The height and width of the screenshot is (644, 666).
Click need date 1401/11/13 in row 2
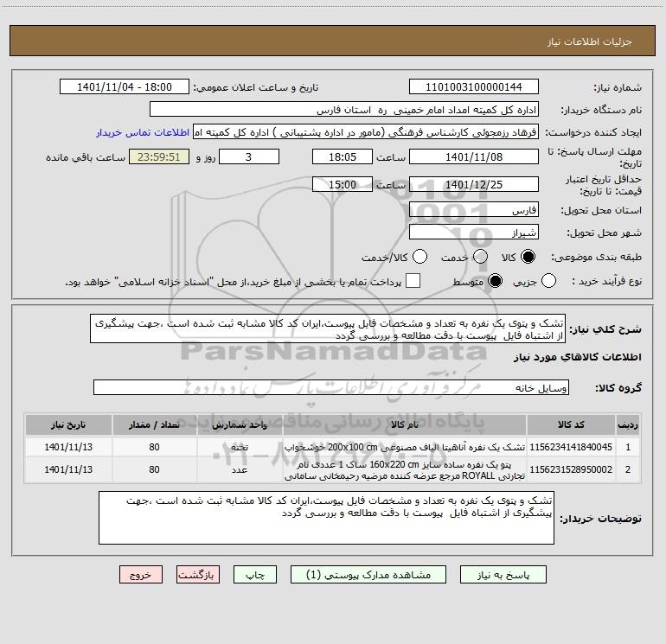[68, 469]
